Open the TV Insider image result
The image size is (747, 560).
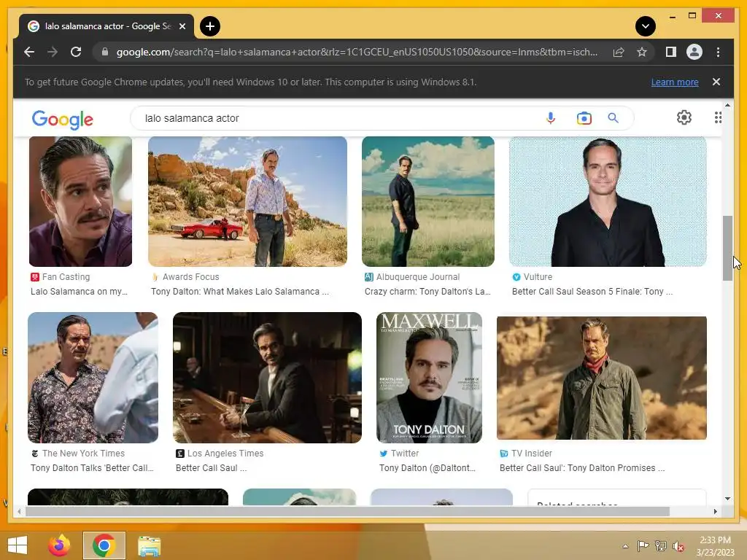602,378
